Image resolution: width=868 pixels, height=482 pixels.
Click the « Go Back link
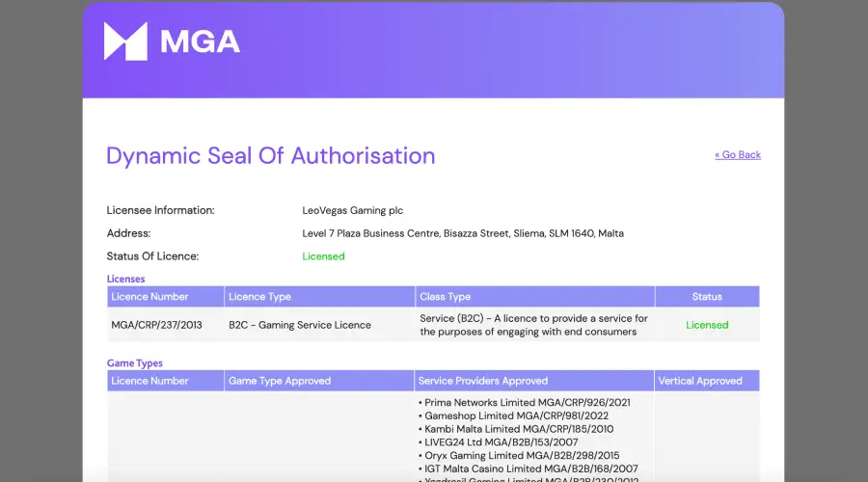click(x=738, y=155)
